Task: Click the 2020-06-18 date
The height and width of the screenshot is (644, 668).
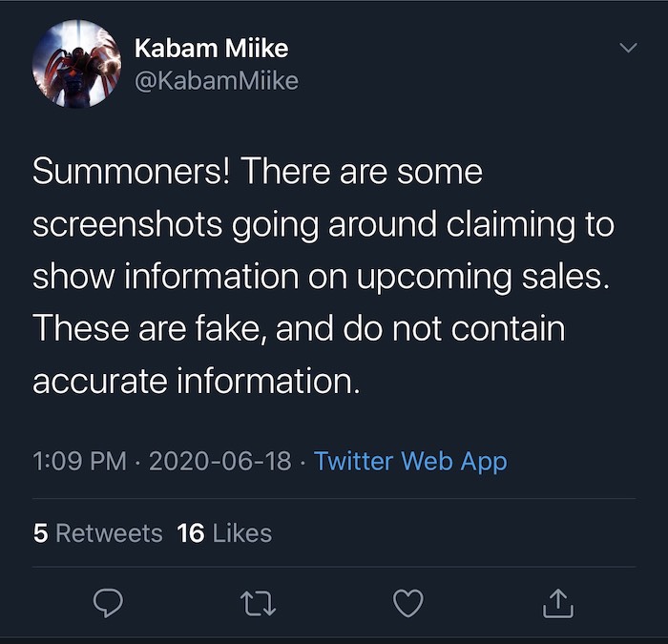Action: (219, 462)
